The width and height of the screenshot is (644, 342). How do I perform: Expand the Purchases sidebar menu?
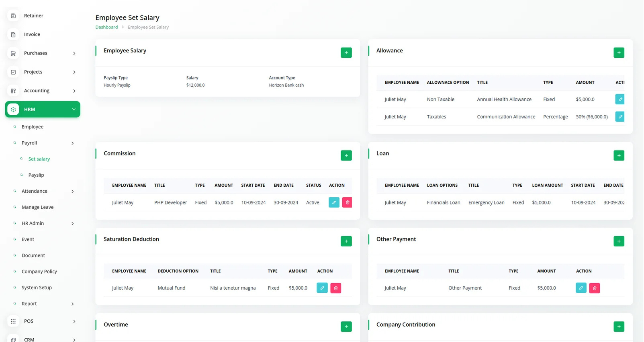tap(74, 53)
